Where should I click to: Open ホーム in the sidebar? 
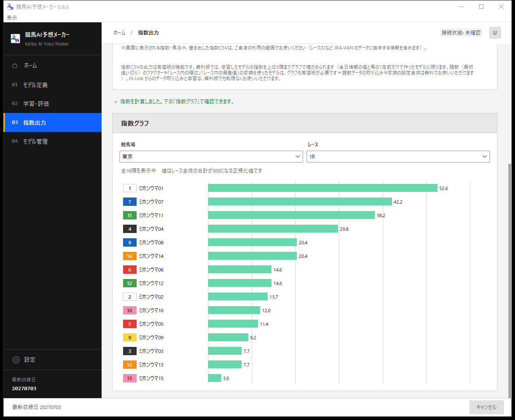53,66
